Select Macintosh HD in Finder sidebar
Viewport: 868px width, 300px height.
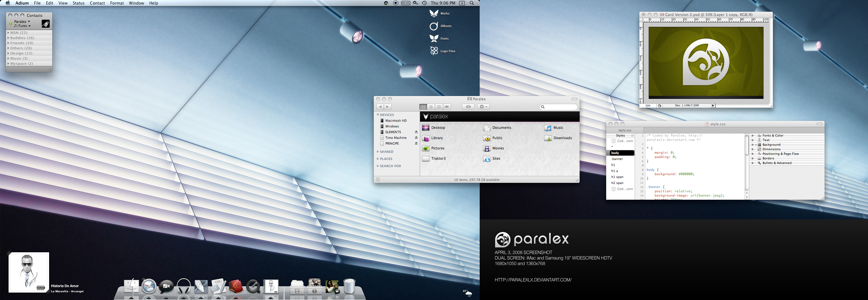393,121
